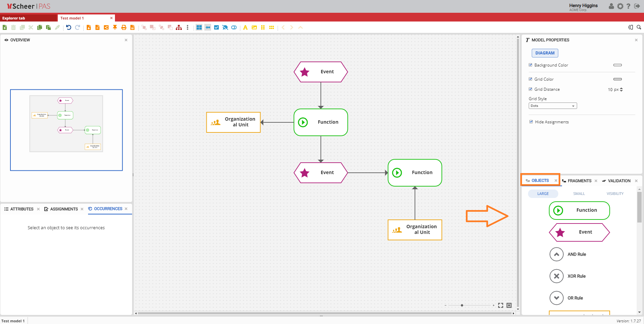Open the help question mark icon
644x324 pixels.
click(628, 6)
